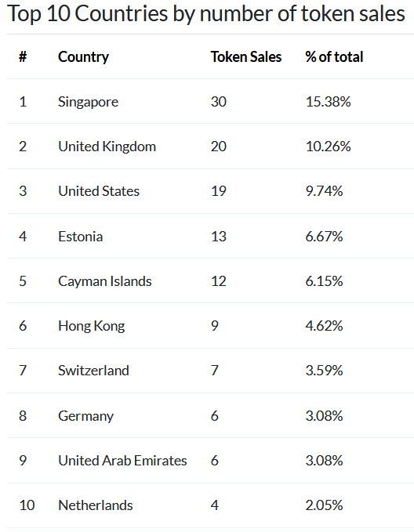Select the Singapore country cell
This screenshot has height=532, width=414.
(x=89, y=102)
